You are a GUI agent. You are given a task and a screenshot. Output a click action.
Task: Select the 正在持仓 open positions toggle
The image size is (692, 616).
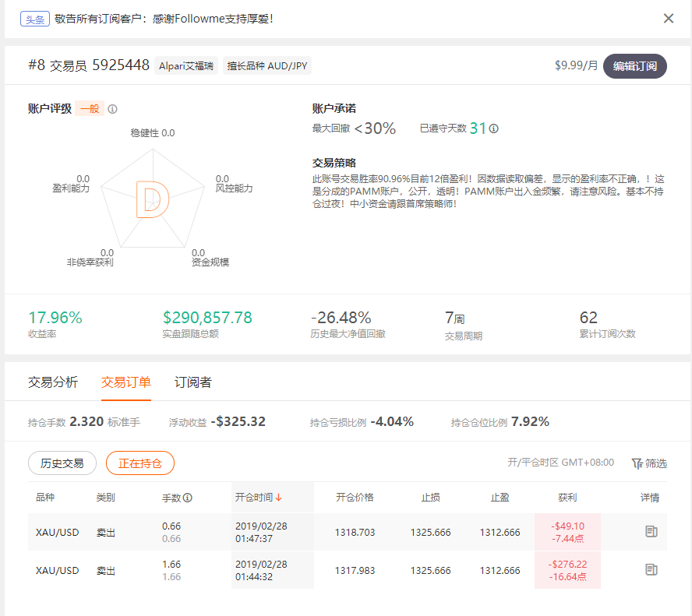coord(140,463)
